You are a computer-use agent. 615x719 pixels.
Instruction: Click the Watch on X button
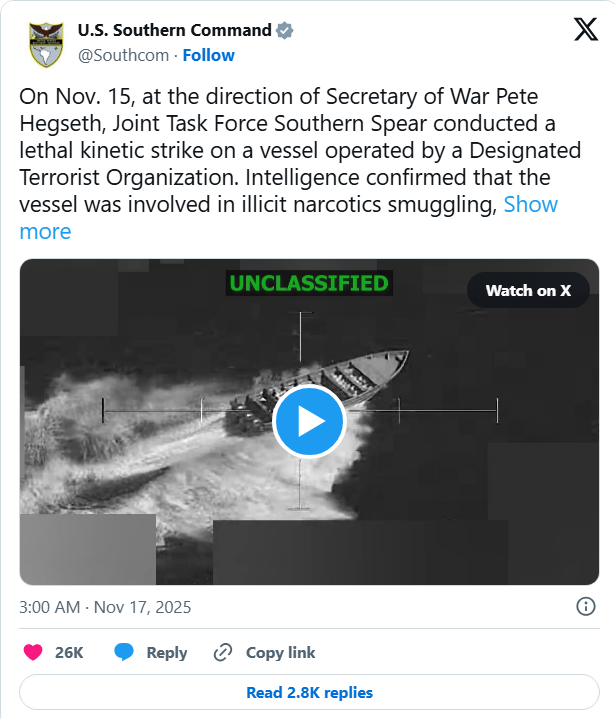(x=528, y=290)
